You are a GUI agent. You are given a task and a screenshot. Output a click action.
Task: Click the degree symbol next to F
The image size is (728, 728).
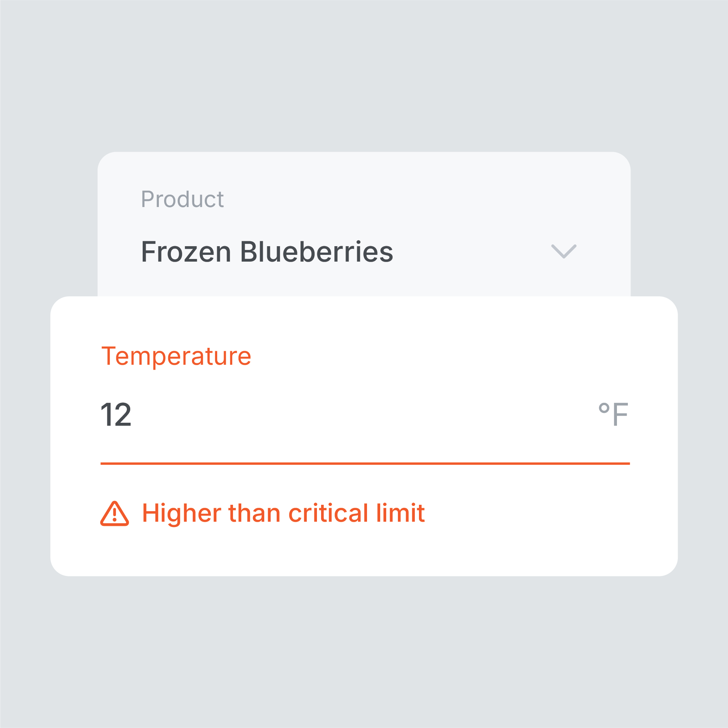point(604,408)
